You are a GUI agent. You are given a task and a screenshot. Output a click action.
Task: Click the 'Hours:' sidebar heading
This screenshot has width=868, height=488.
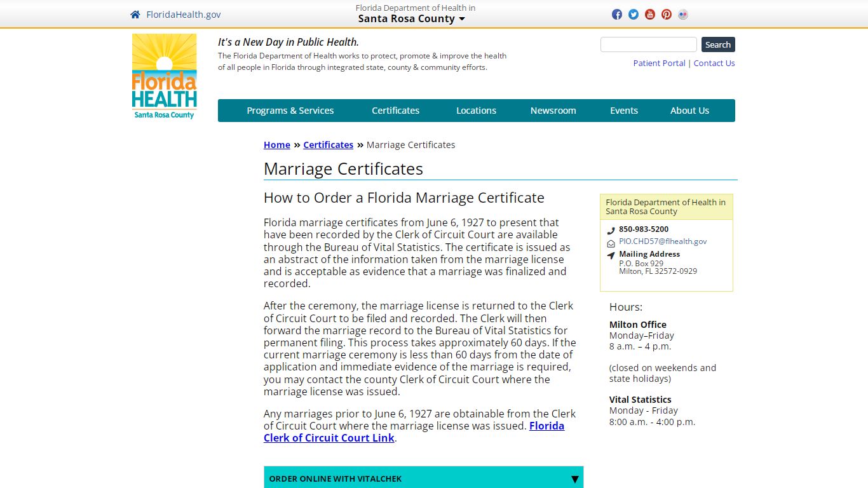(x=626, y=307)
